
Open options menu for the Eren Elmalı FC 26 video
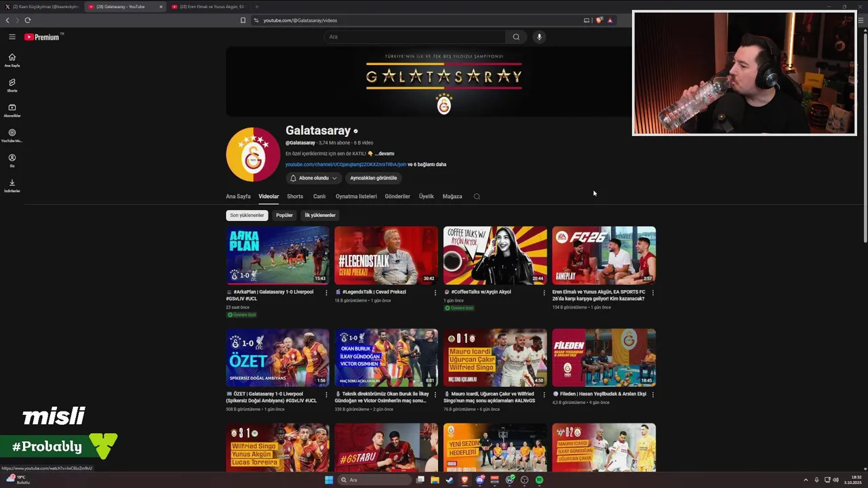click(x=653, y=293)
